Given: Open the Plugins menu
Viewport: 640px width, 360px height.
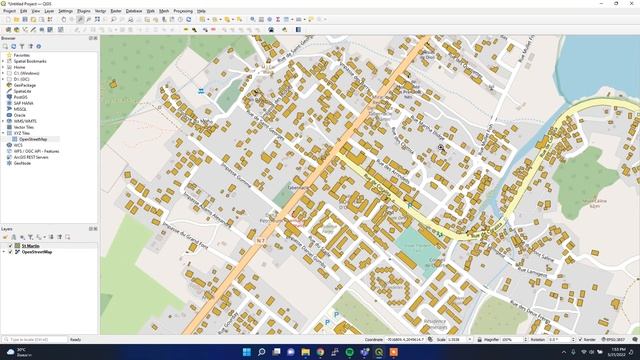Looking at the screenshot, I should pos(84,11).
